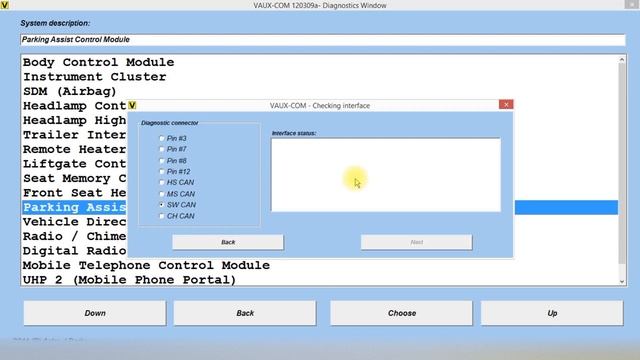Click the module list scroll up arrow
Image resolution: width=640 pixels, height=360 pixels.
click(x=622, y=60)
